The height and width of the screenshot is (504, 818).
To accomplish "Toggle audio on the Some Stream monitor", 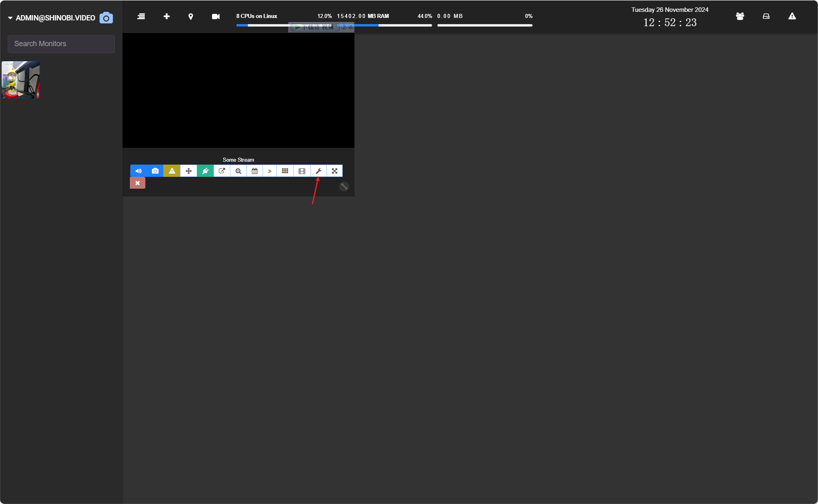I will click(138, 171).
